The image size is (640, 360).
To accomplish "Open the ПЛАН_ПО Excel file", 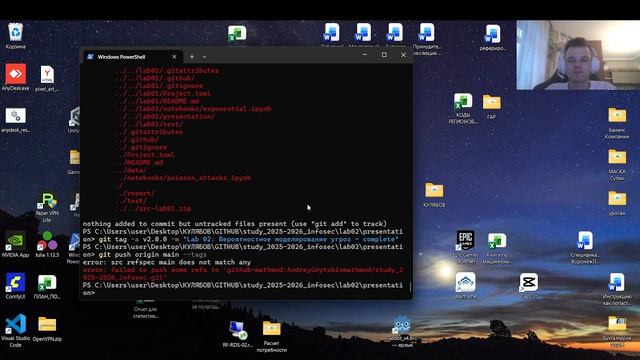I will (47, 286).
